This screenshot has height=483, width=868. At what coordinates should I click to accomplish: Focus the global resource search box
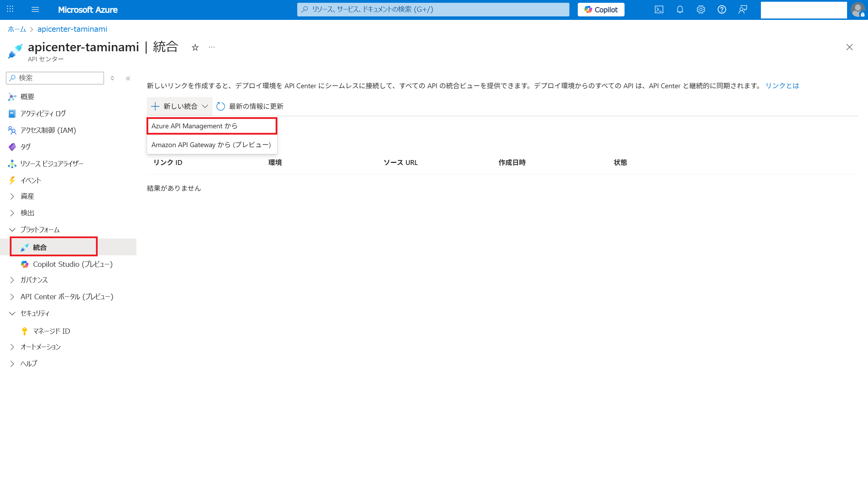click(433, 9)
